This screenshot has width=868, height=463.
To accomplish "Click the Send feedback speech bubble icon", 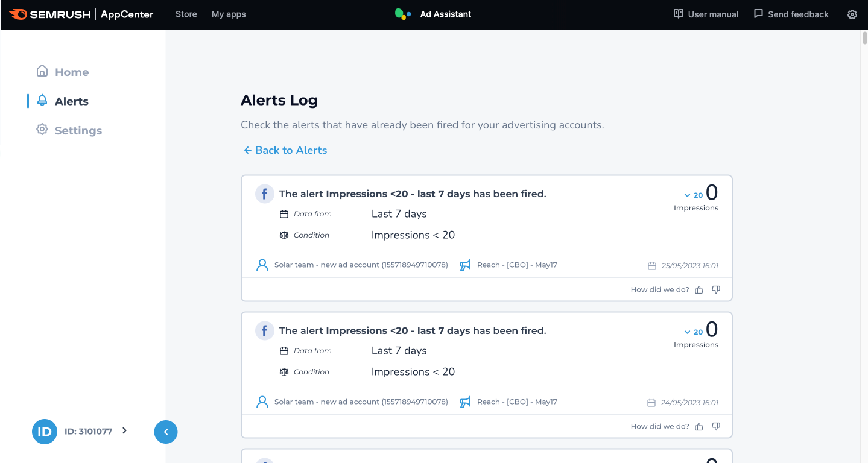I will 759,14.
